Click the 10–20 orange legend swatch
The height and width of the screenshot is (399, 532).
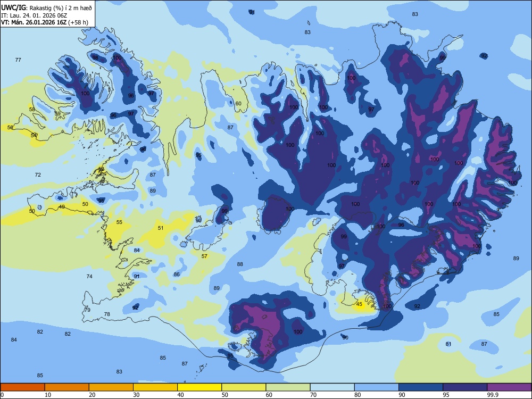(x=67, y=387)
